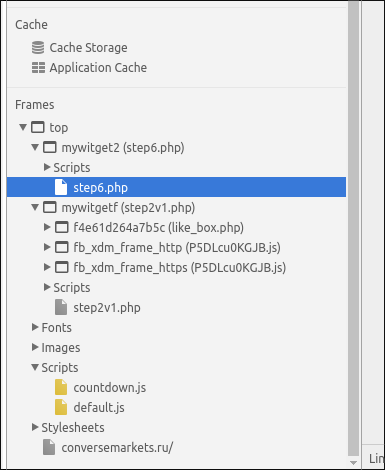Expand the f4e61d264a7b5c like_box.php frame
385x470 pixels.
tap(47, 227)
